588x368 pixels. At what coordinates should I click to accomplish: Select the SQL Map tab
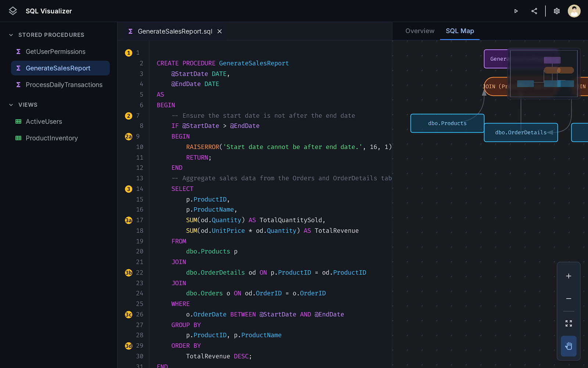(460, 31)
